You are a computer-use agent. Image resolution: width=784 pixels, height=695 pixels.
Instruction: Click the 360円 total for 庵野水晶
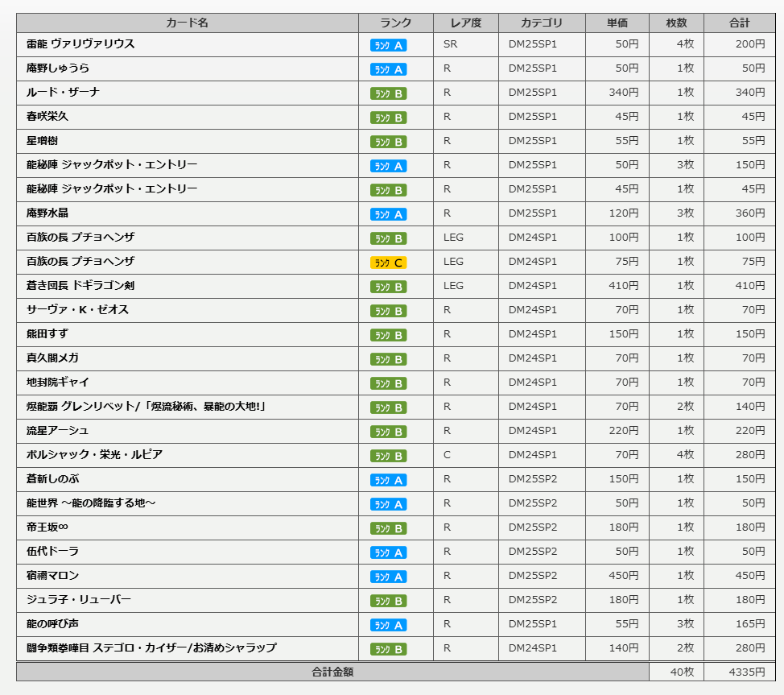[750, 213]
